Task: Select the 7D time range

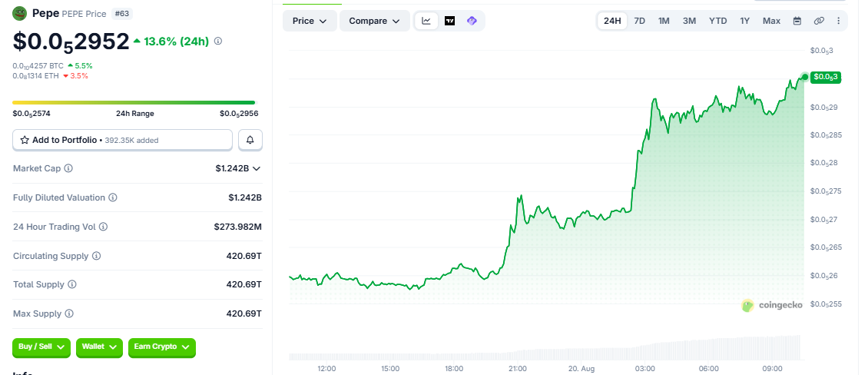Action: pyautogui.click(x=639, y=21)
